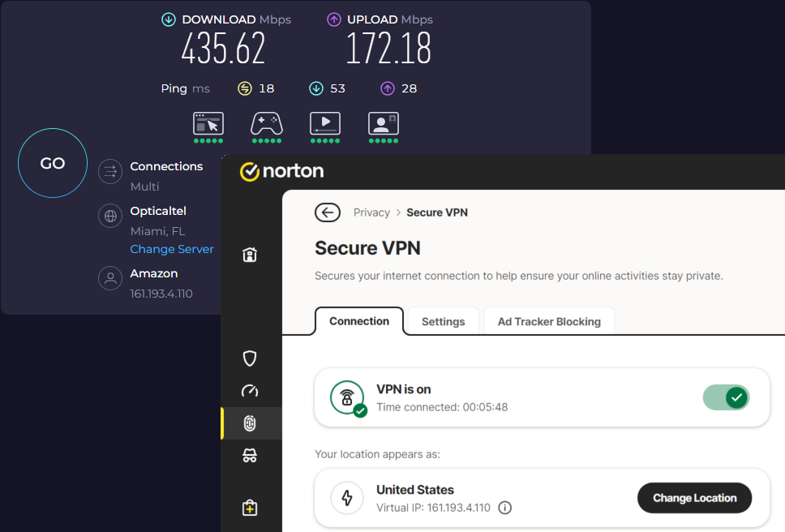This screenshot has height=532, width=785.
Task: Click the upload arrow icon next to UPLOAD
Action: point(334,19)
